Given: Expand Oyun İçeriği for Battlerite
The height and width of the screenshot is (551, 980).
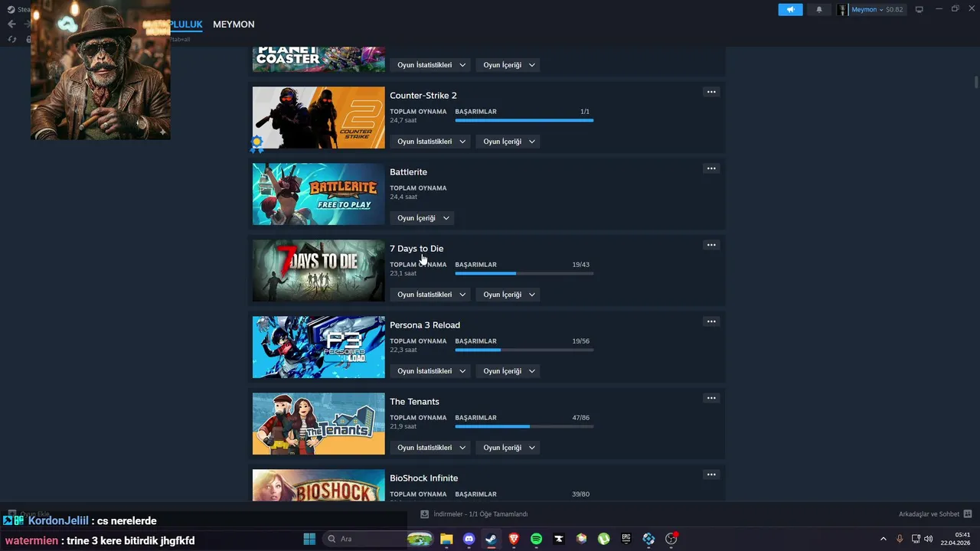Looking at the screenshot, I should click(x=423, y=218).
